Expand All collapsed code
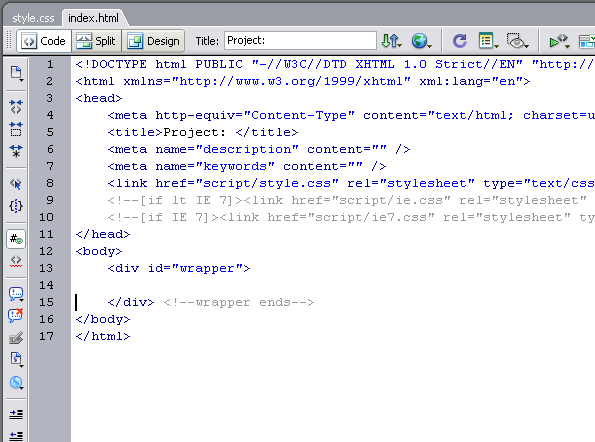 coord(16,151)
